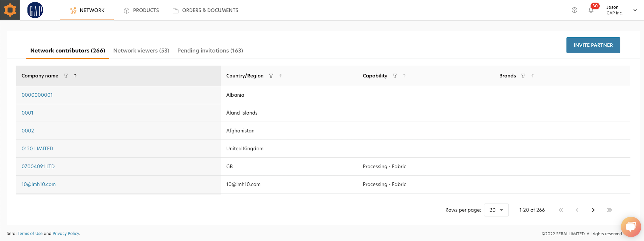Open company 0002 link
Screen dimensions: 644x241
click(28, 131)
